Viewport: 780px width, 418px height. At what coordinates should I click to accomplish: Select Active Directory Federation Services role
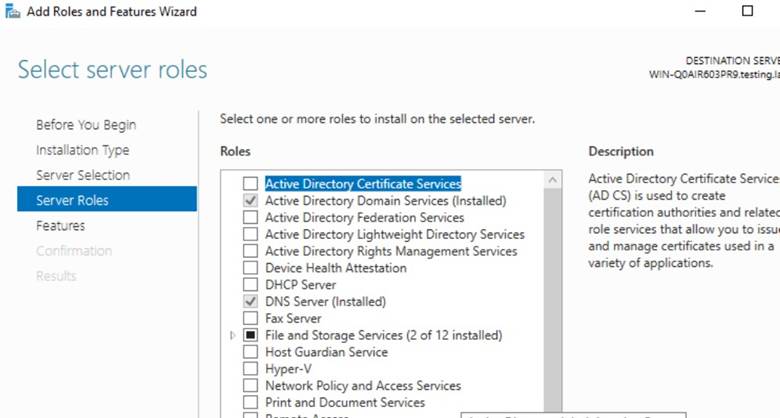point(364,217)
